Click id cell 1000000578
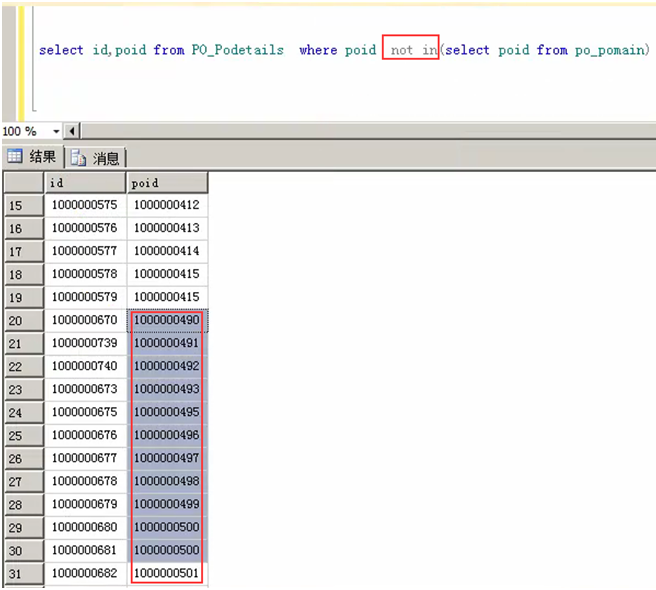This screenshot has height=590, width=656. click(x=85, y=274)
